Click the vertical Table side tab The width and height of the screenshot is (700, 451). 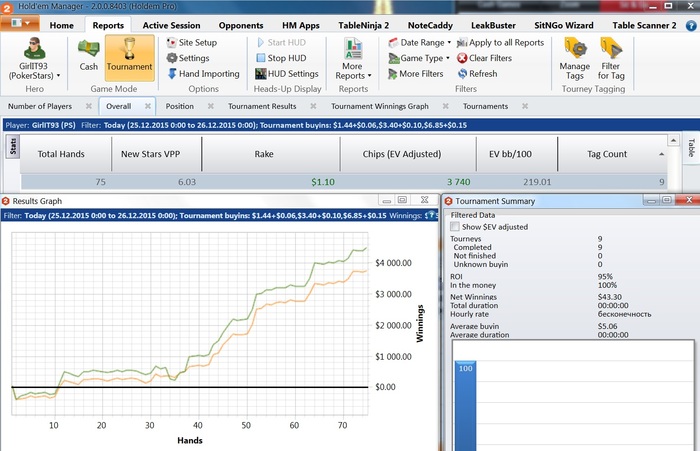point(691,148)
